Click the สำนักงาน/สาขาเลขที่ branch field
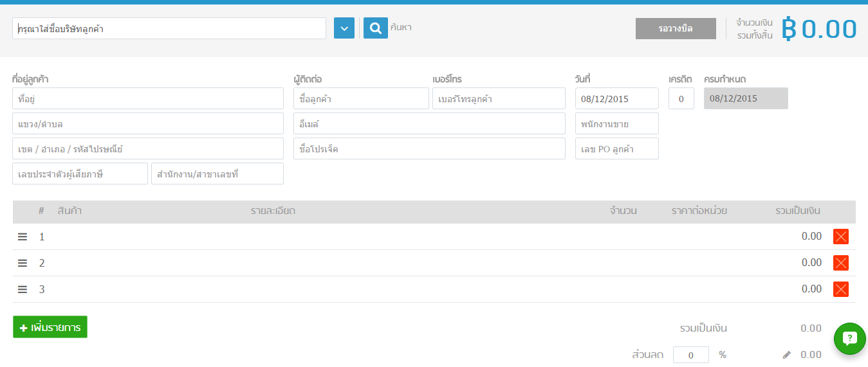This screenshot has height=367, width=868. 217,174
